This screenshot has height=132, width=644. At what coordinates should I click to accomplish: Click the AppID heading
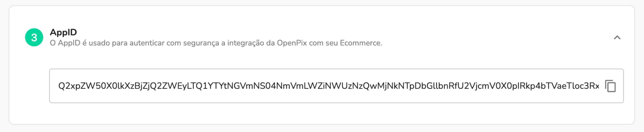pos(63,32)
